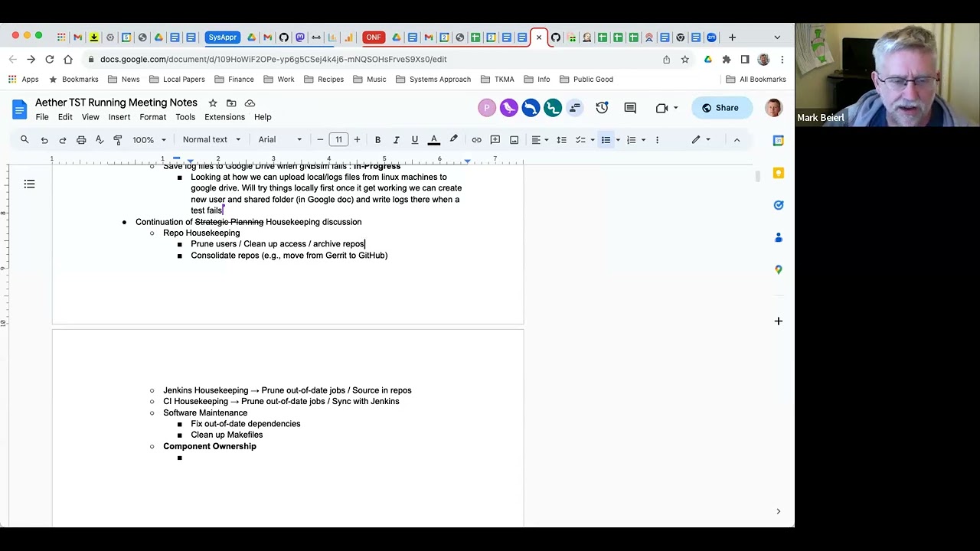980x551 pixels.
Task: Undo the last edit
Action: [x=44, y=139]
